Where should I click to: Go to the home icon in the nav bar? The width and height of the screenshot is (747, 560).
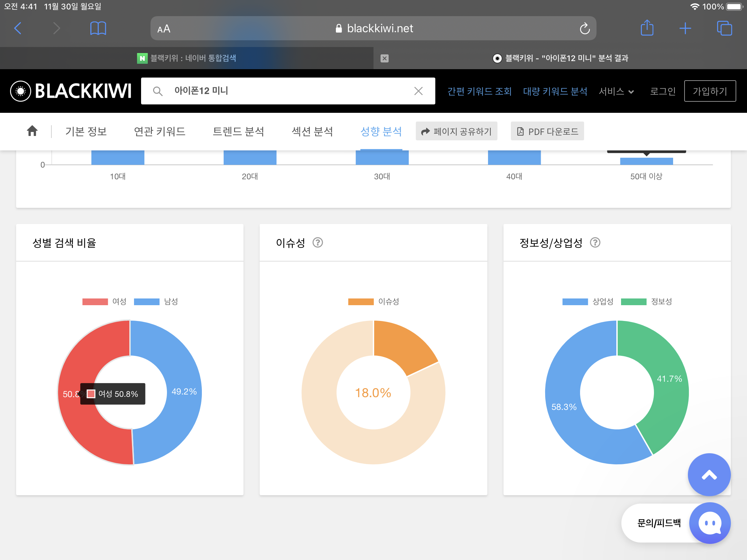[33, 131]
